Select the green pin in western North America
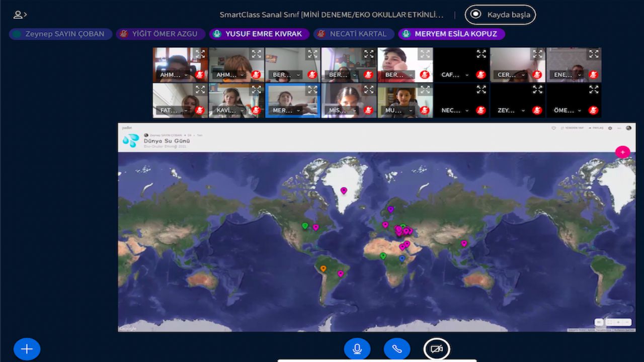644x362 pixels. [x=304, y=226]
